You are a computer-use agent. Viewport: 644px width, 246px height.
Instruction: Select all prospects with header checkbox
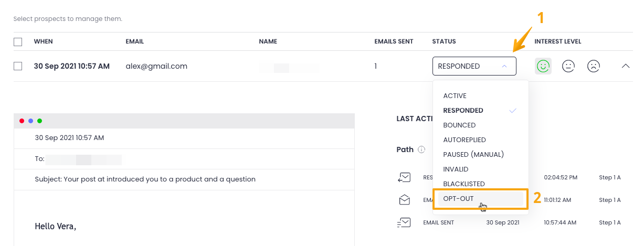click(18, 42)
